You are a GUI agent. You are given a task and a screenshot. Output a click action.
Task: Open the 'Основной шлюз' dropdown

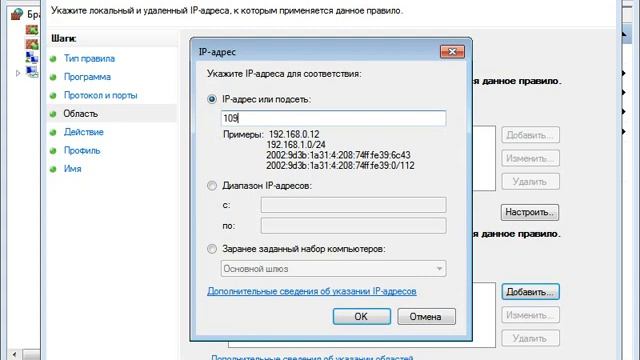333,269
